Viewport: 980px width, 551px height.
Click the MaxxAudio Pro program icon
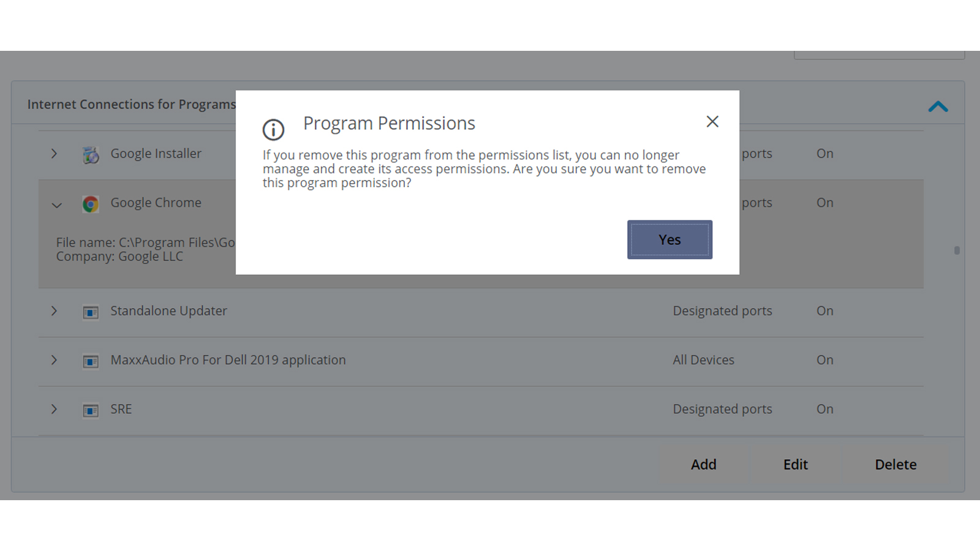pyautogui.click(x=91, y=361)
